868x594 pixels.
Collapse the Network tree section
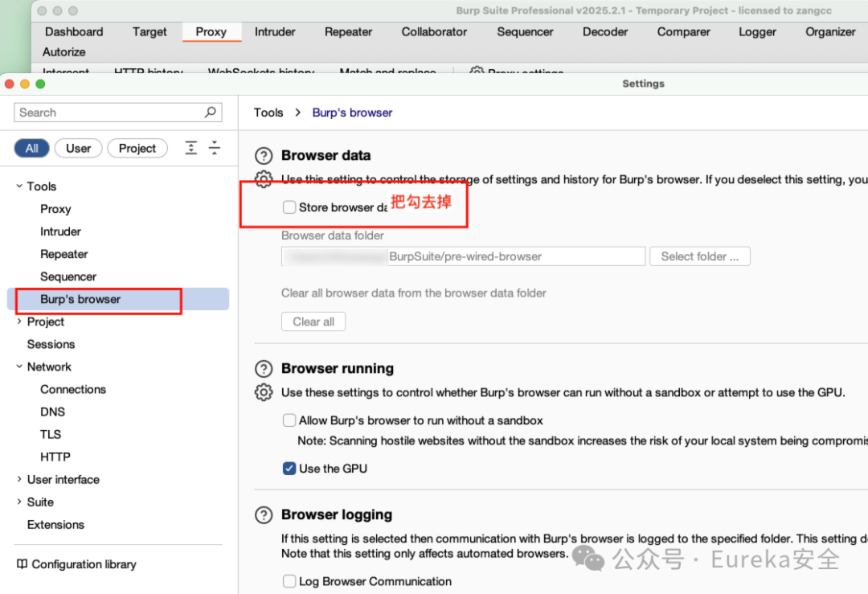19,367
